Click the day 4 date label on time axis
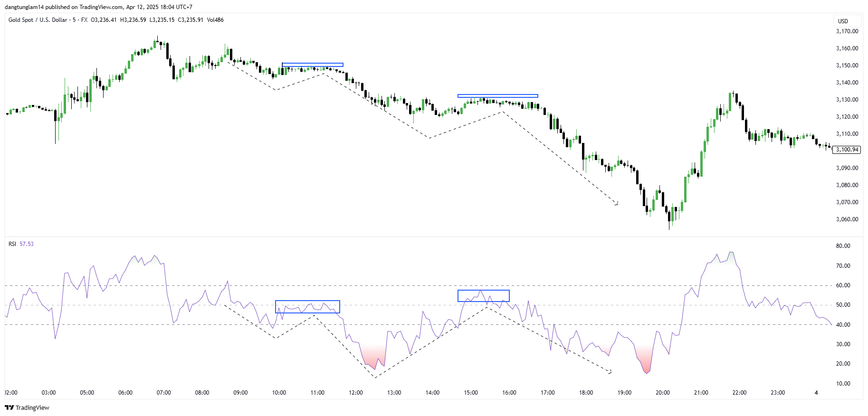Screen dimensions: 868x416 pyautogui.click(x=816, y=393)
